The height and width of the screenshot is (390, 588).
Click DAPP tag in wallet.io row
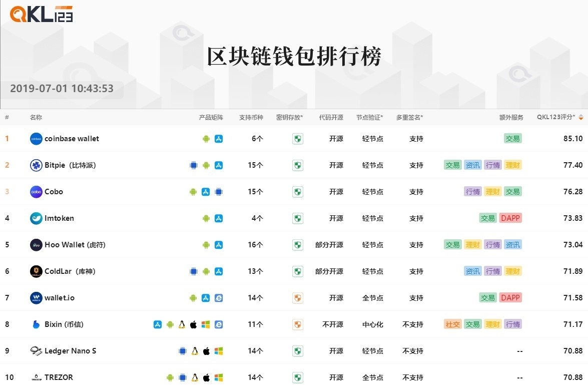click(x=510, y=297)
